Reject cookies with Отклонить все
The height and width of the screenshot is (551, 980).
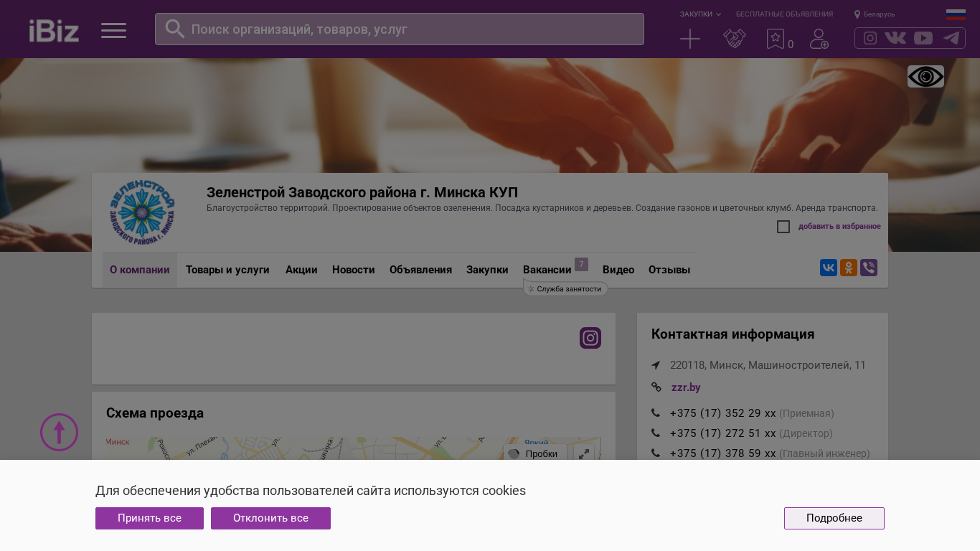[270, 518]
